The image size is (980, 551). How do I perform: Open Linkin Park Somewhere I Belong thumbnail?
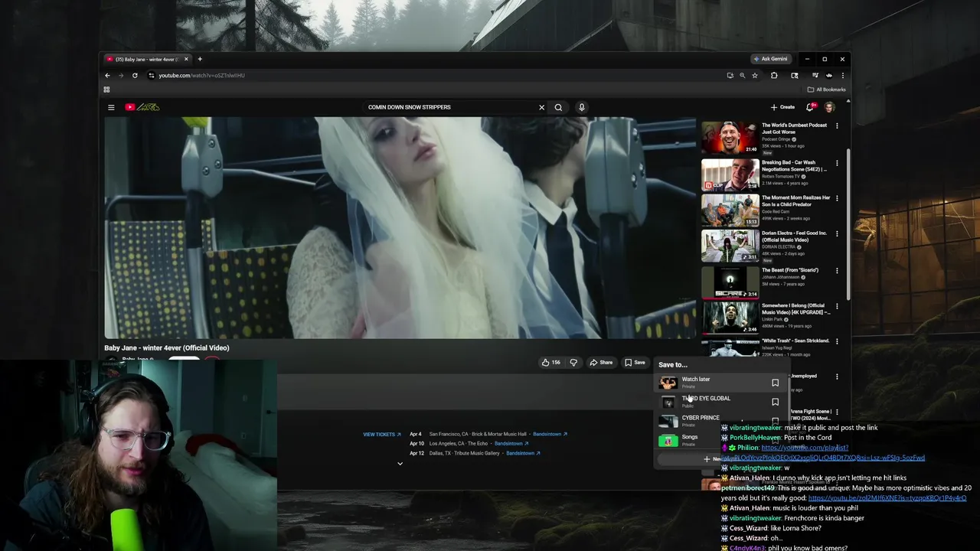click(730, 317)
